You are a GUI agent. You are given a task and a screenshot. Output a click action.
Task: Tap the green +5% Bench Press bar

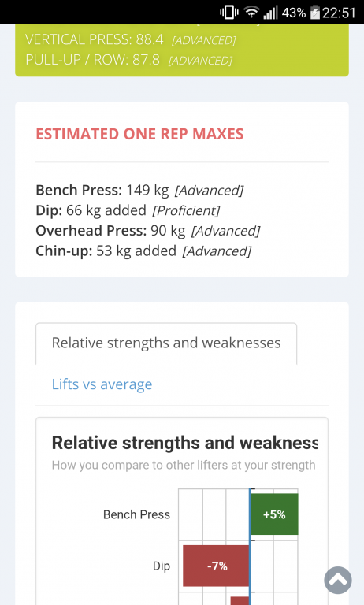click(x=274, y=514)
